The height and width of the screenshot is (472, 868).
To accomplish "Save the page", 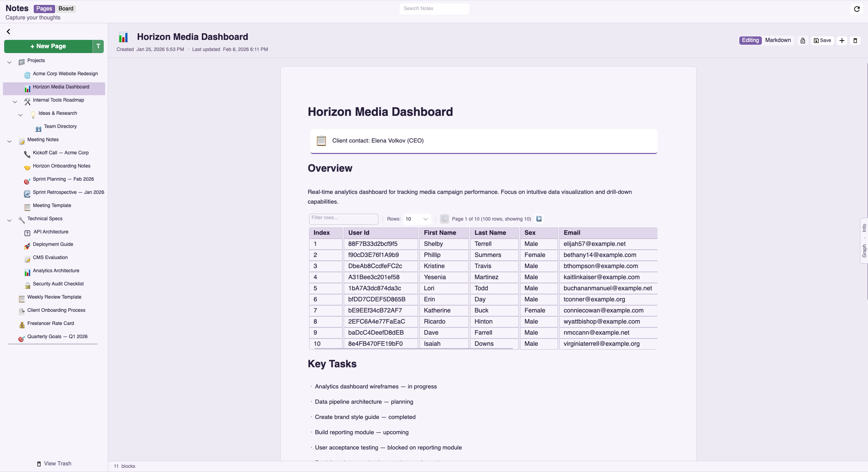I will [822, 40].
